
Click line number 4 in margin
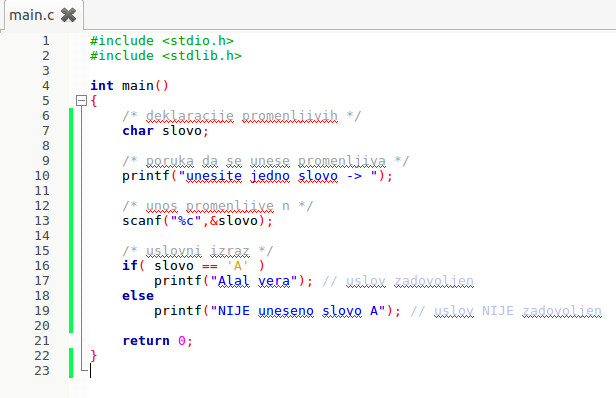click(46, 86)
